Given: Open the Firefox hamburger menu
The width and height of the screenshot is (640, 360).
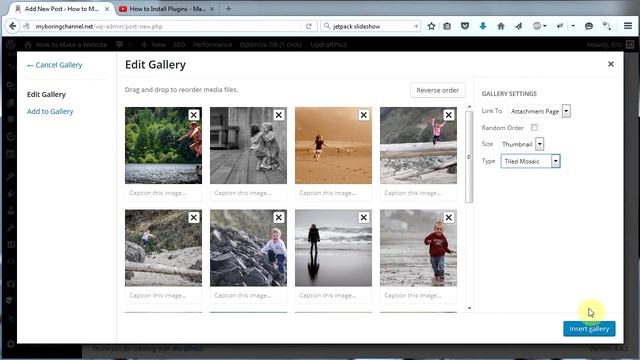Looking at the screenshot, I should (x=628, y=26).
